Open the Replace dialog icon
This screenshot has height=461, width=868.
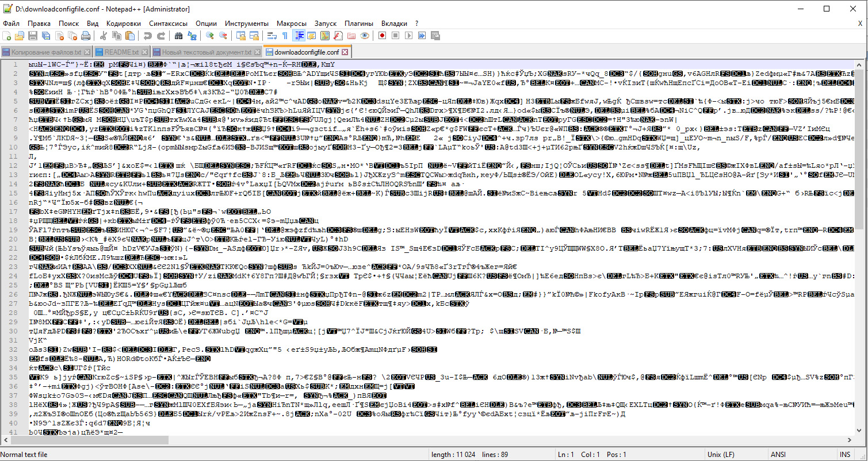[192, 36]
